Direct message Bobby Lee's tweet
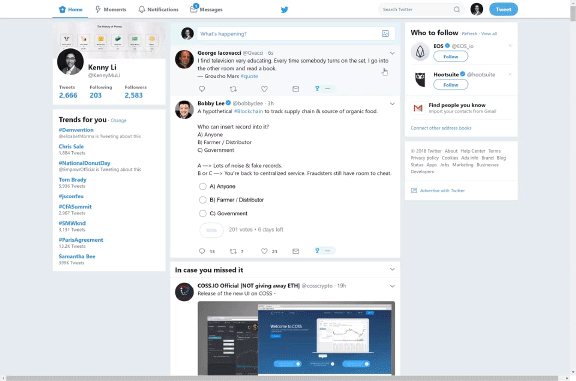The width and height of the screenshot is (576, 381). (295, 251)
